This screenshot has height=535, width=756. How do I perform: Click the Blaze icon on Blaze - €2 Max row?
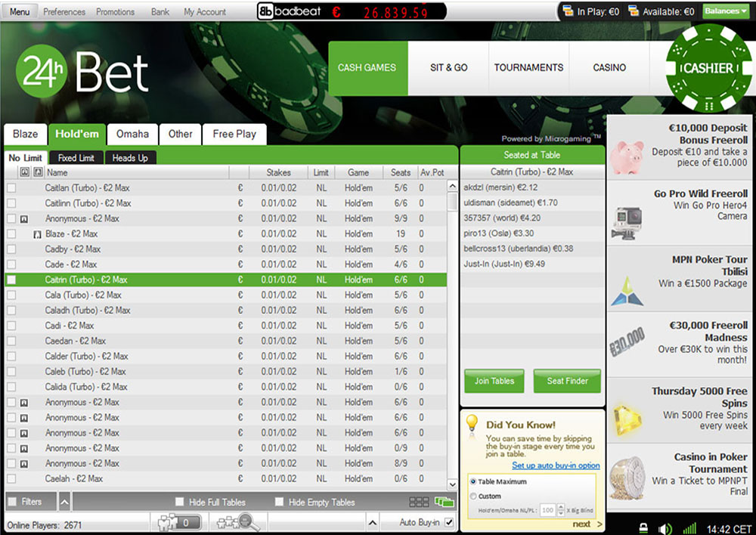tap(37, 234)
